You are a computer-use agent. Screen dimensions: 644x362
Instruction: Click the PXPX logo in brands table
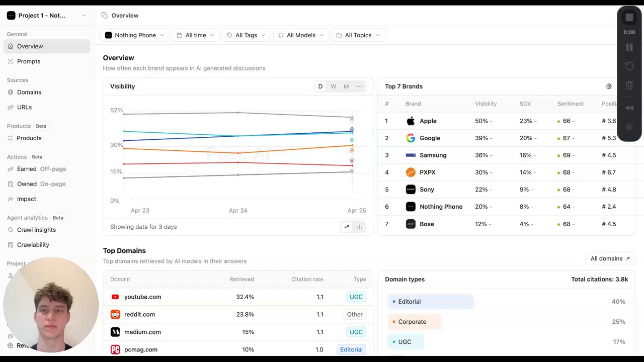[411, 172]
